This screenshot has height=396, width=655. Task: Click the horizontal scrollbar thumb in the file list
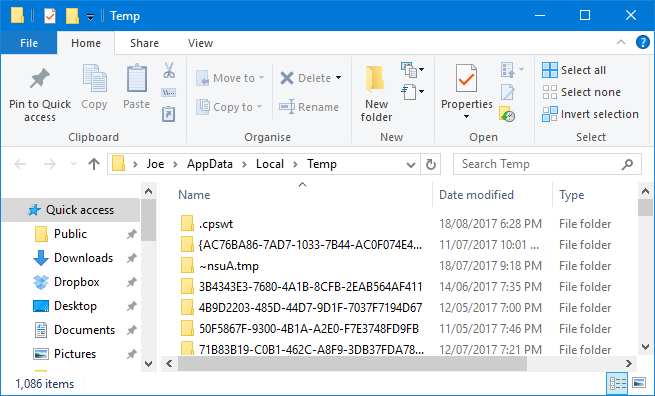click(352, 363)
